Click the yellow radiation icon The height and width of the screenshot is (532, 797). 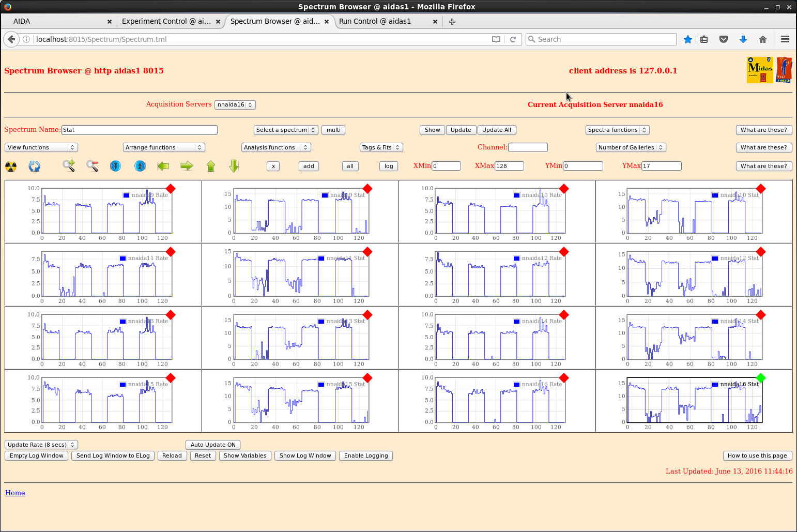(x=11, y=166)
